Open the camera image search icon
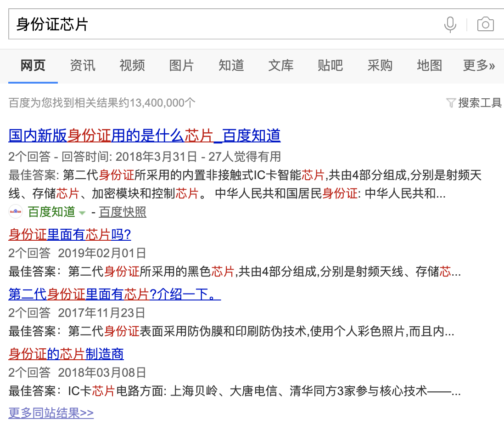 (x=485, y=24)
